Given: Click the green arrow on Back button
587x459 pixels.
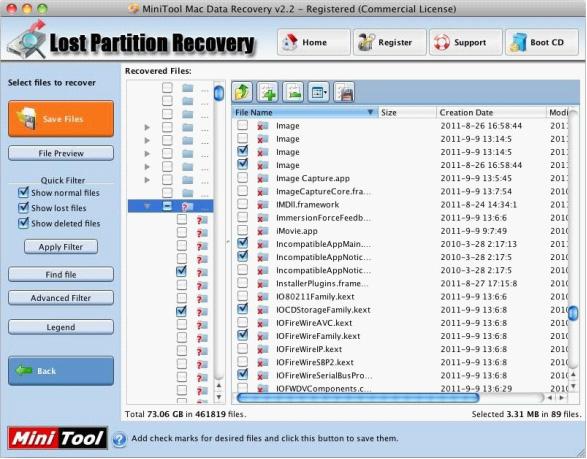Looking at the screenshot, I should (x=24, y=371).
